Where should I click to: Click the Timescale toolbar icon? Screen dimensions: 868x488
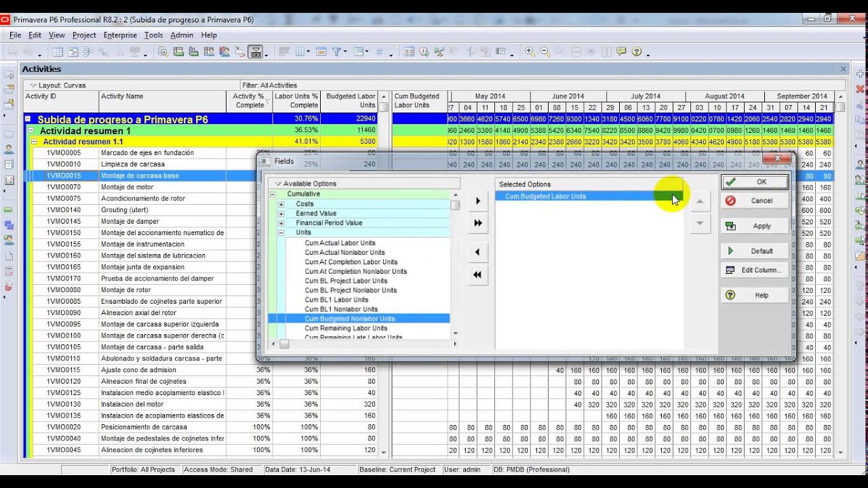pos(321,52)
